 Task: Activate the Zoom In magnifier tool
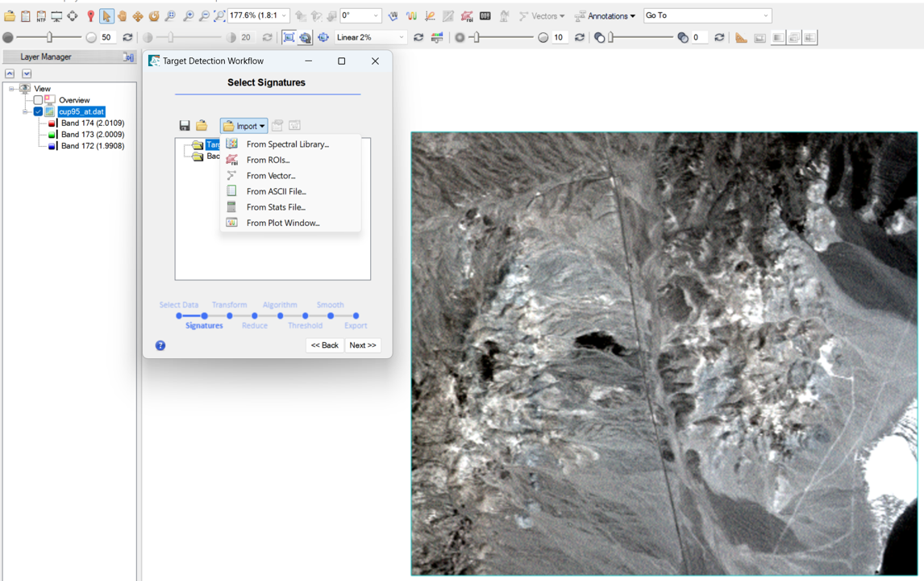click(x=189, y=16)
